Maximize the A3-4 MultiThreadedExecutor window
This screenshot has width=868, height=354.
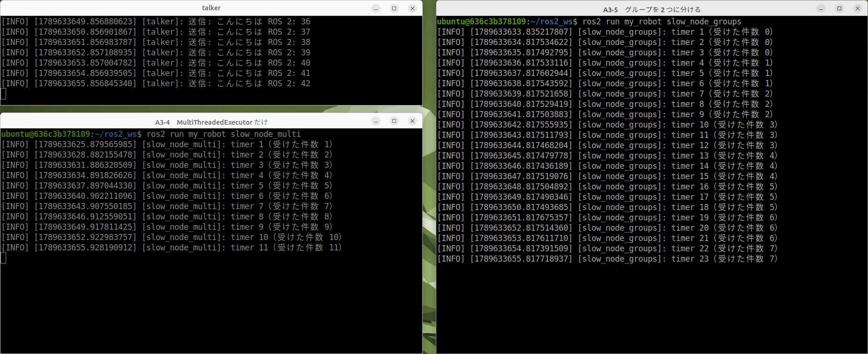click(x=394, y=121)
